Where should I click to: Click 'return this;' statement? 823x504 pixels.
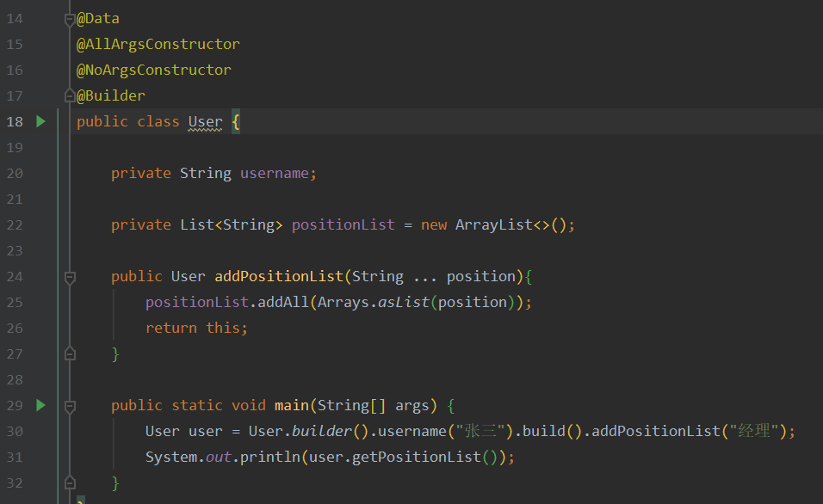pos(196,329)
